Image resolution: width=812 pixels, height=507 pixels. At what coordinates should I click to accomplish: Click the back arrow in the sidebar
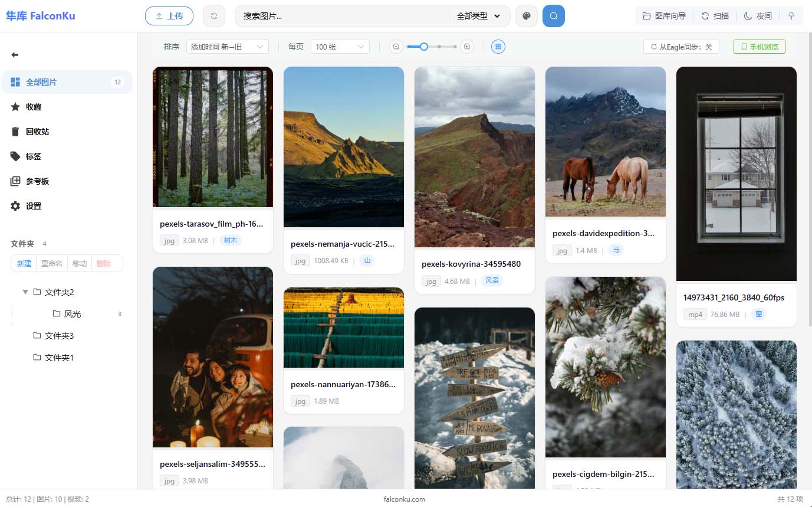[15, 55]
